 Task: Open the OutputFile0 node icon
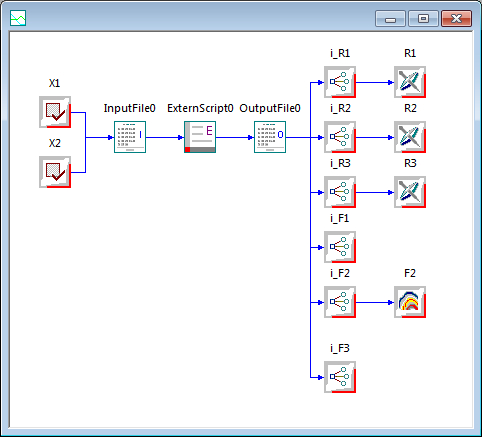pyautogui.click(x=270, y=137)
